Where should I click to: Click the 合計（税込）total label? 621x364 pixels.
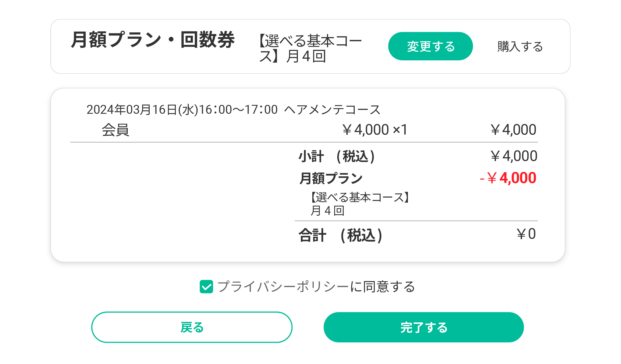pyautogui.click(x=340, y=235)
